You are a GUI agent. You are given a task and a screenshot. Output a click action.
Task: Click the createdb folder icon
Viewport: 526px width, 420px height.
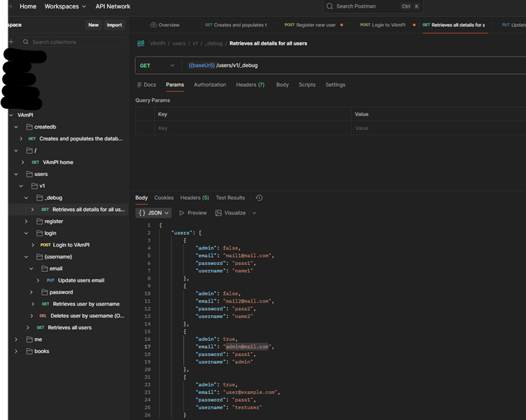click(x=29, y=126)
